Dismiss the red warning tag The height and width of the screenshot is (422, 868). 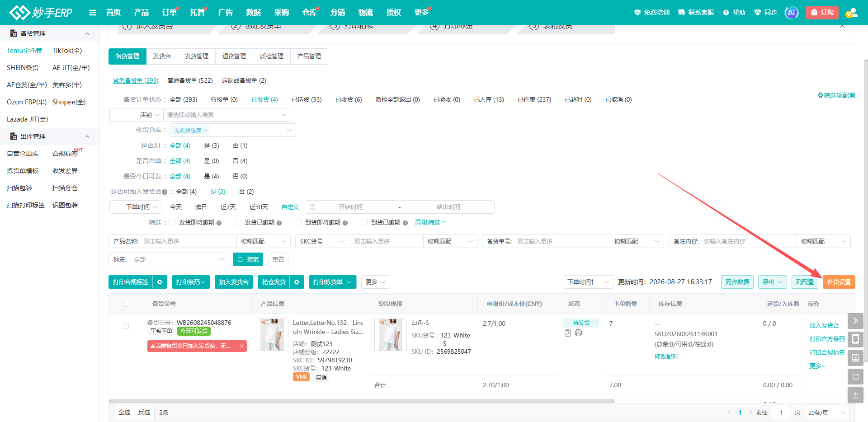242,346
